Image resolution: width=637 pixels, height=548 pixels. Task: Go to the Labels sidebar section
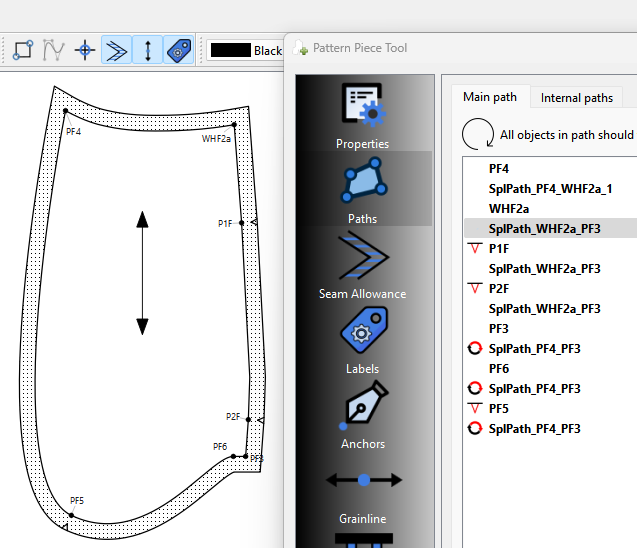tap(362, 340)
